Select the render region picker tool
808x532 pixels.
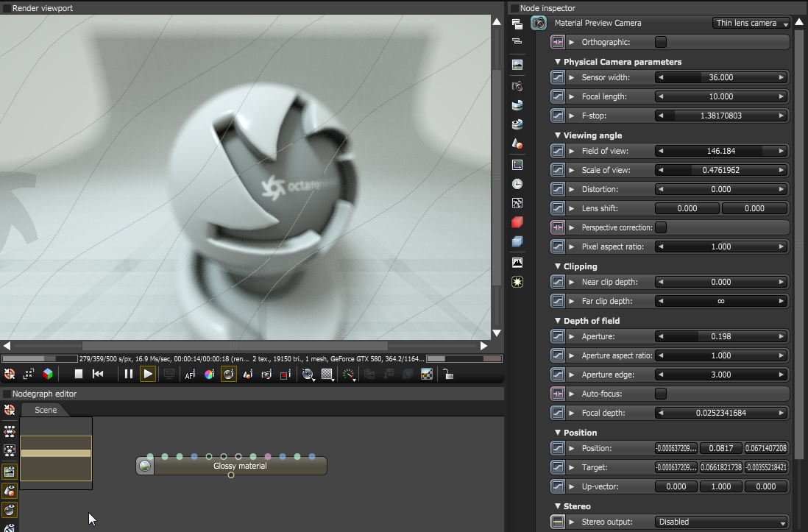(x=286, y=375)
